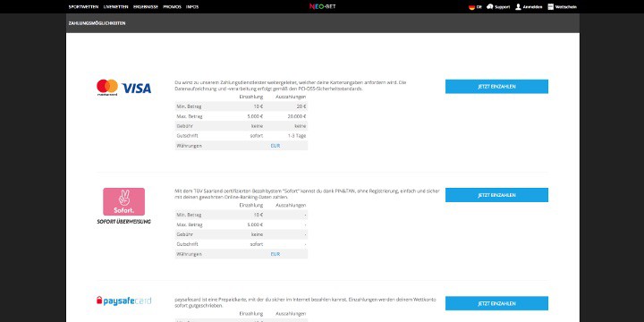This screenshot has height=322, width=644.
Task: Click Jetzt Einzahlen for paysafecard
Action: coord(496,303)
